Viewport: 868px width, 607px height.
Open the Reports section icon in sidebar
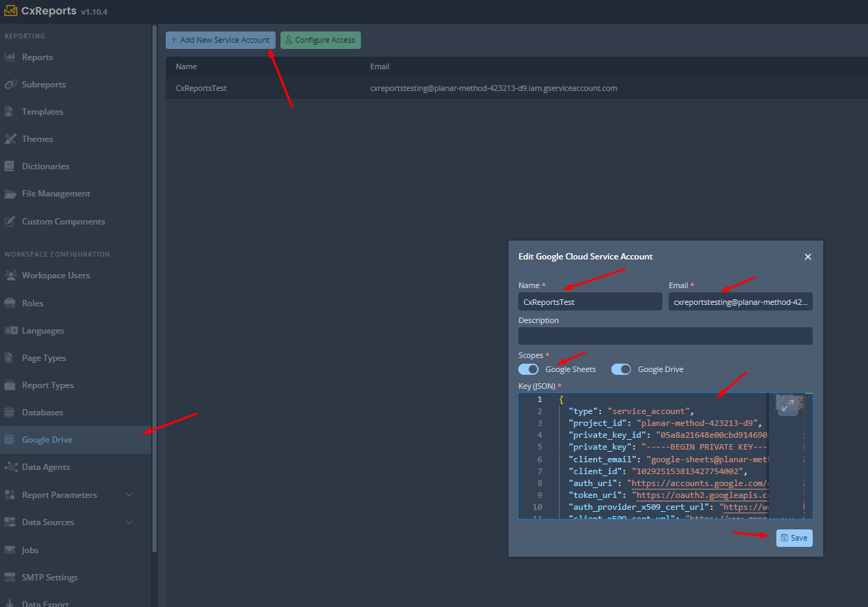(13, 57)
